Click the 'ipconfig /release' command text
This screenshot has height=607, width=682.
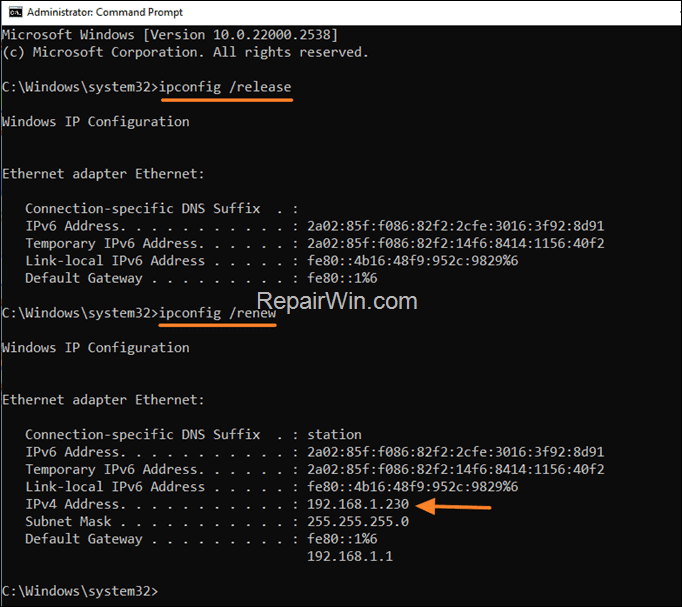click(x=225, y=87)
